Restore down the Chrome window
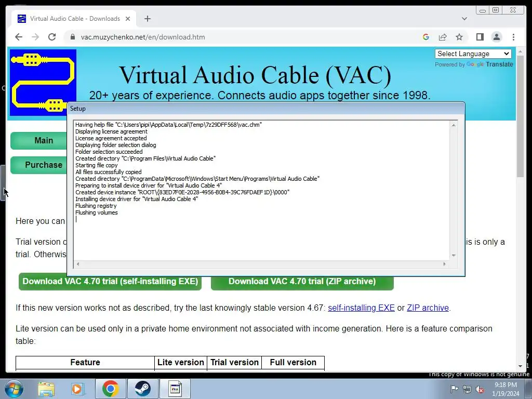The width and height of the screenshot is (532, 399). tap(495, 10)
